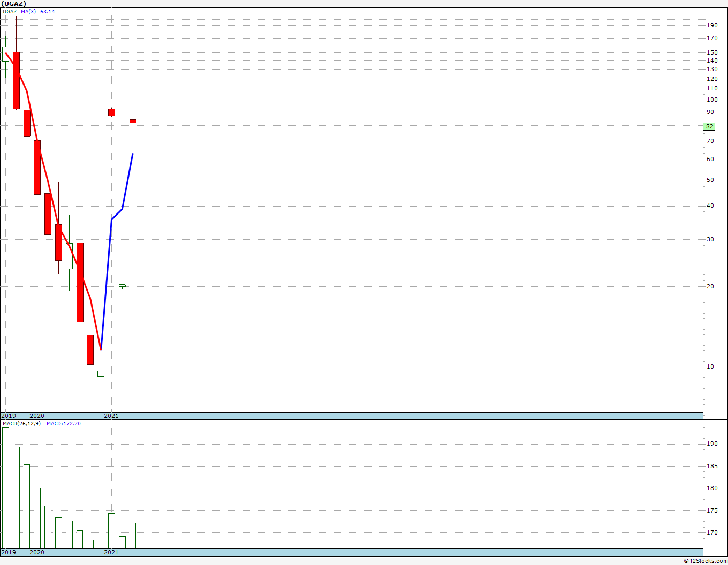The image size is (728, 565).
Task: Select the 110 price axis label
Action: pyautogui.click(x=712, y=88)
